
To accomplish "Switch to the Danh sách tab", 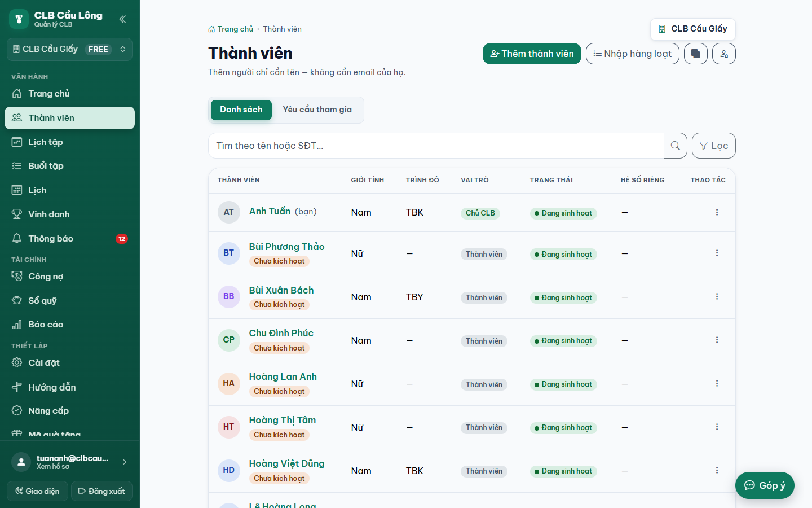I will point(241,110).
